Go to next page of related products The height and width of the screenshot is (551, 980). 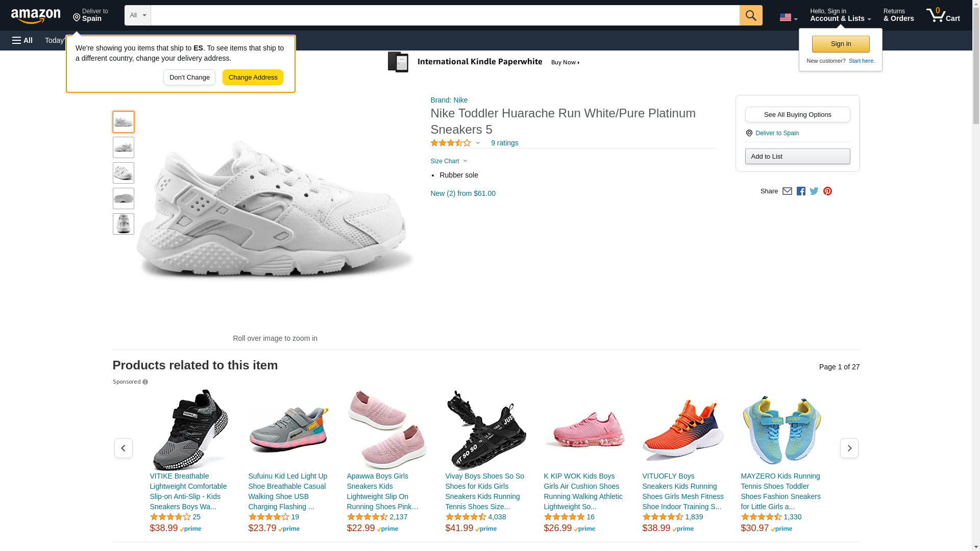(x=849, y=448)
